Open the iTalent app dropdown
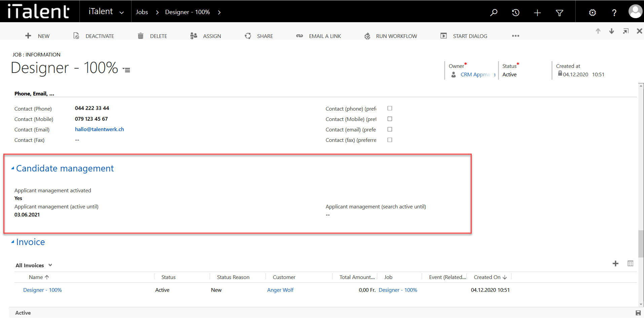The image size is (644, 318). [121, 13]
